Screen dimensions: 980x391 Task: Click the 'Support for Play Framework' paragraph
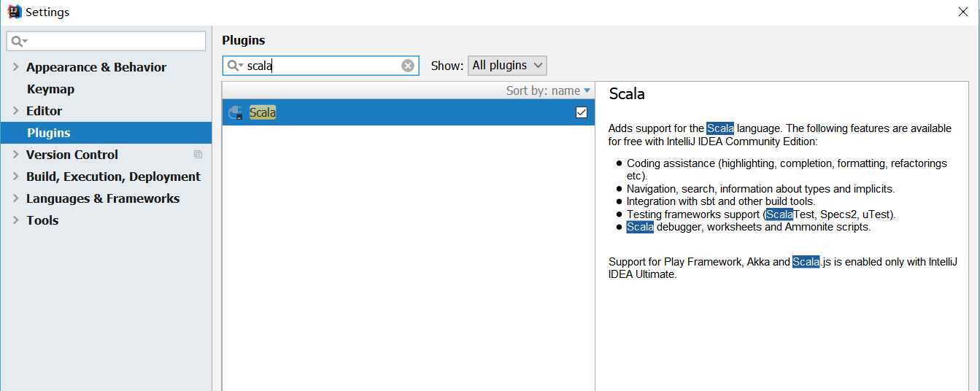[783, 268]
